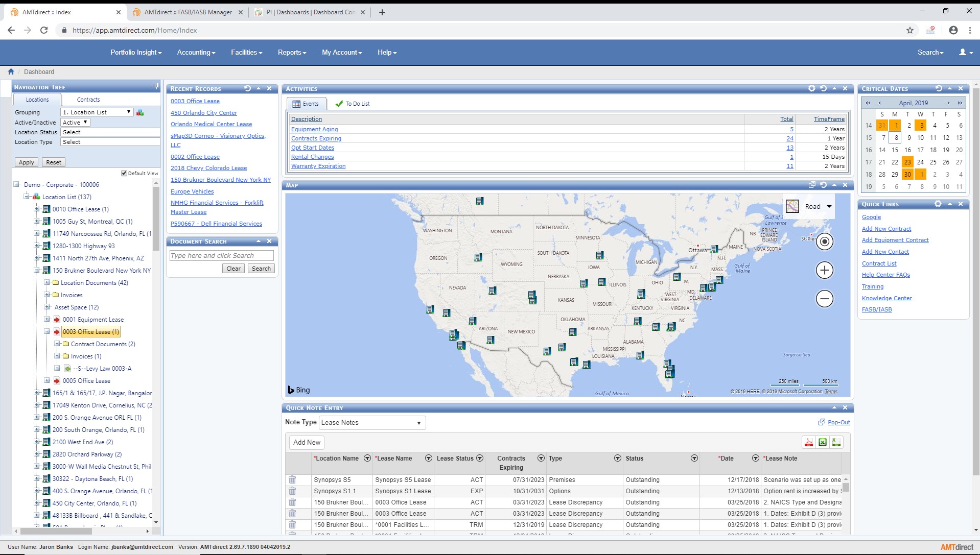The image size is (980, 555).
Task: Refresh the Critical Dates panel
Action: tap(939, 88)
